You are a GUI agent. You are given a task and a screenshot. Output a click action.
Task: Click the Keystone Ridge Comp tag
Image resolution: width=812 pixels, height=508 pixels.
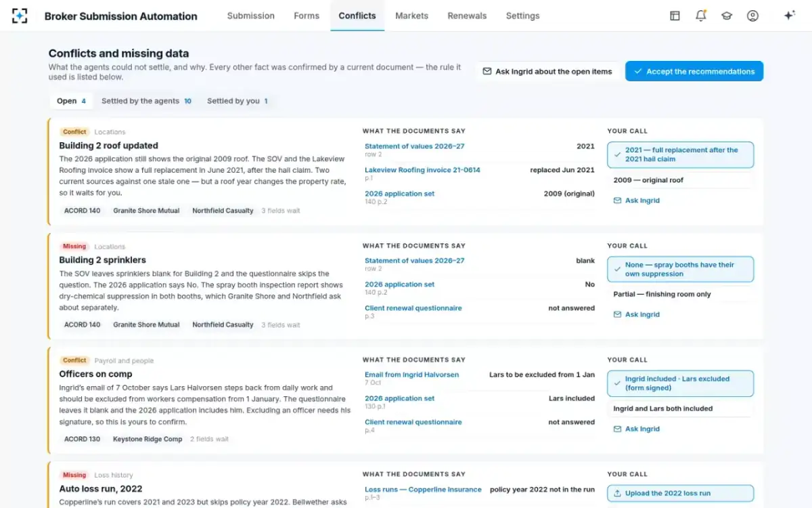coord(148,439)
